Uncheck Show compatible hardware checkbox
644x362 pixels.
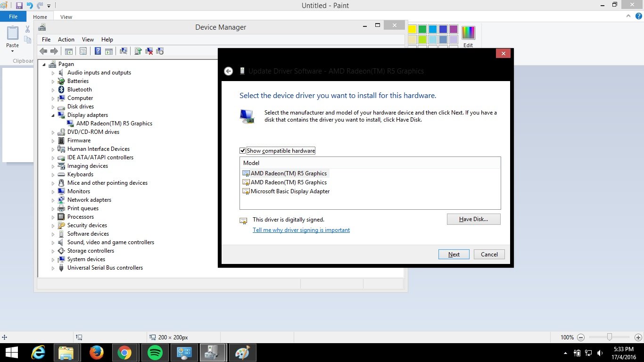(x=243, y=151)
